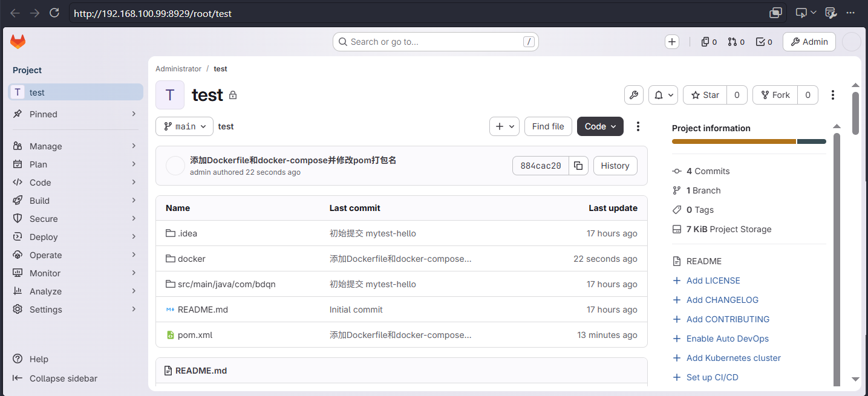Open the project wrench admin icon
This screenshot has height=396, width=868.
pyautogui.click(x=634, y=95)
